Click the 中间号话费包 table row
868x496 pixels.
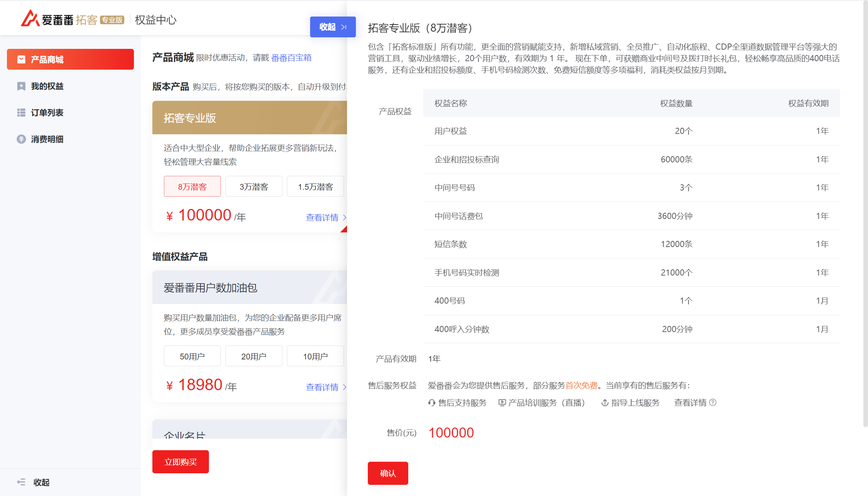tap(631, 216)
